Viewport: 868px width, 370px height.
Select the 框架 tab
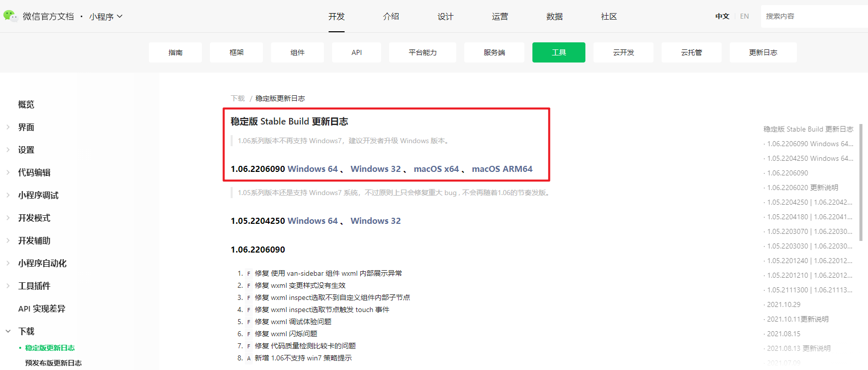(x=236, y=52)
